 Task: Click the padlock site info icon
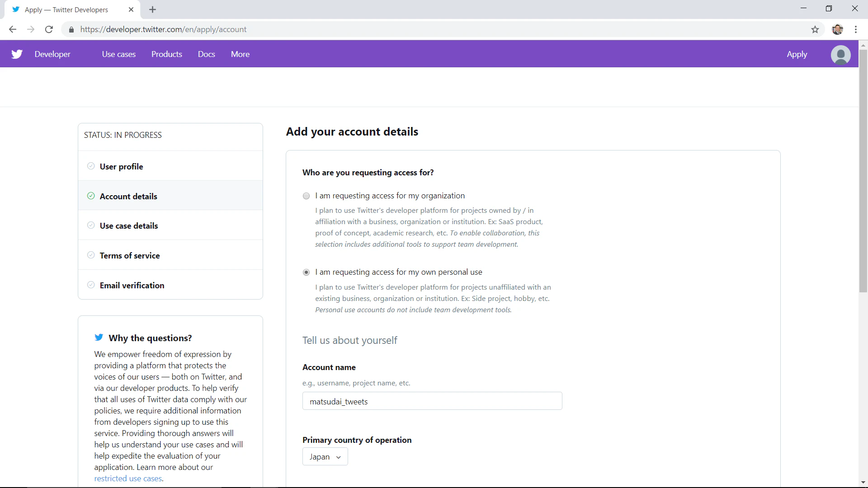(71, 30)
